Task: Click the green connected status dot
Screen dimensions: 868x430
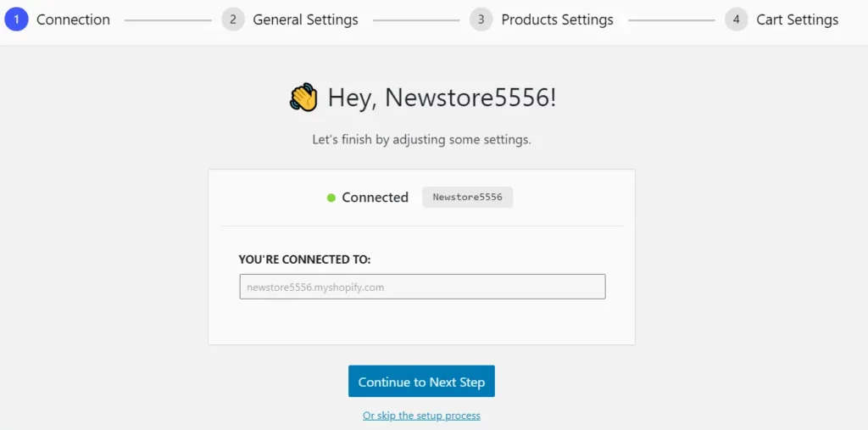Action: click(331, 198)
